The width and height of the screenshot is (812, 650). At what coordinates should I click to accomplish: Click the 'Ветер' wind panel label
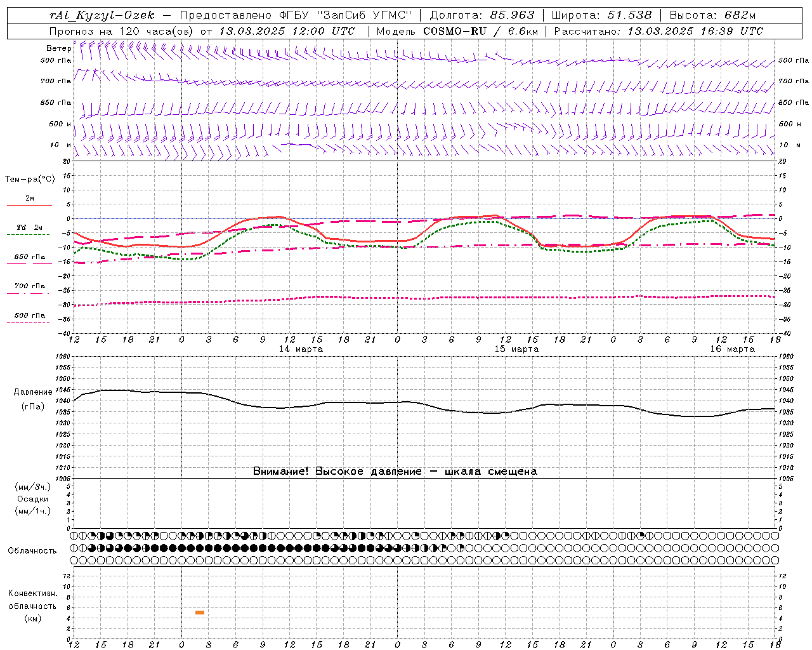coord(58,48)
